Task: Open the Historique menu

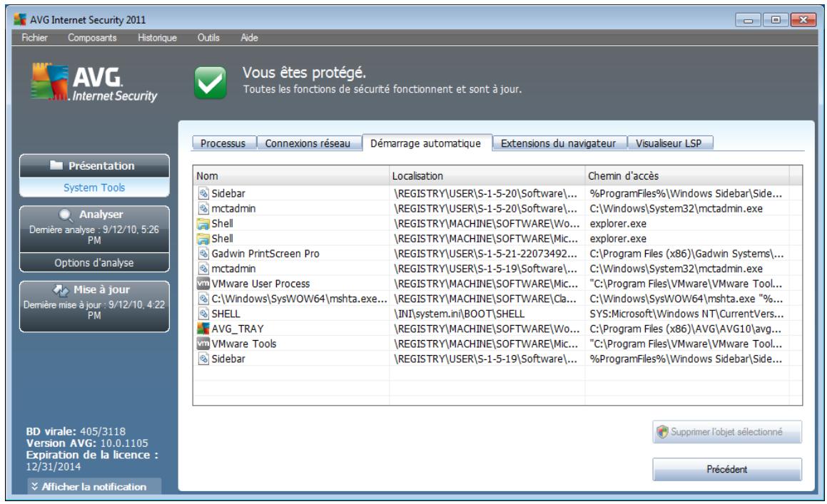Action: (x=157, y=38)
